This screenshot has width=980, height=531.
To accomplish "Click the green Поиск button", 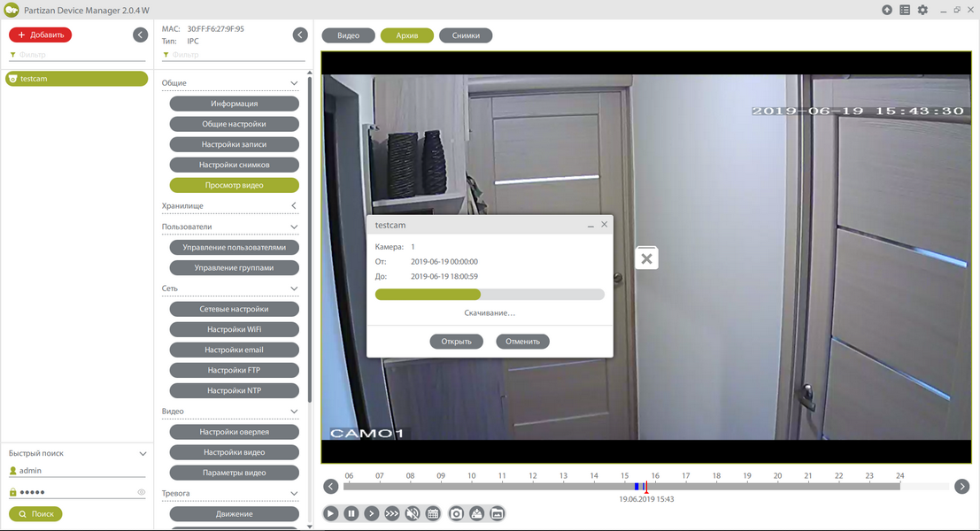I will pyautogui.click(x=35, y=513).
